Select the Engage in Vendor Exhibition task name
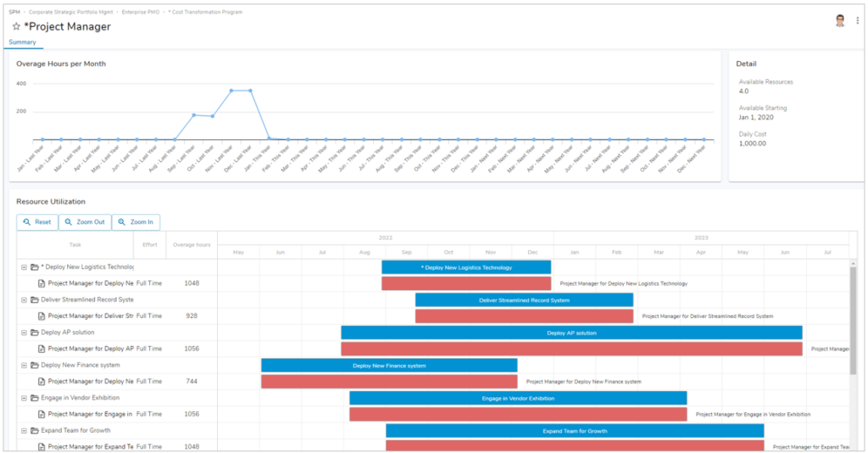 [x=81, y=398]
